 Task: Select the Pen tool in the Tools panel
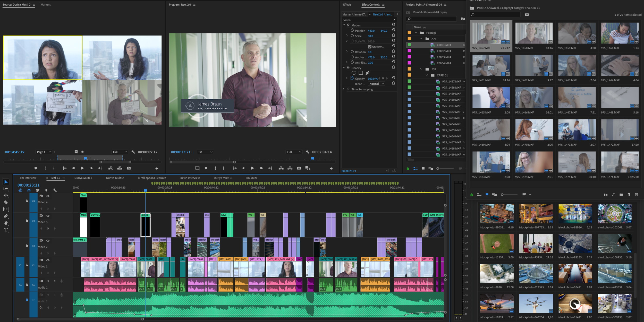coord(6,216)
